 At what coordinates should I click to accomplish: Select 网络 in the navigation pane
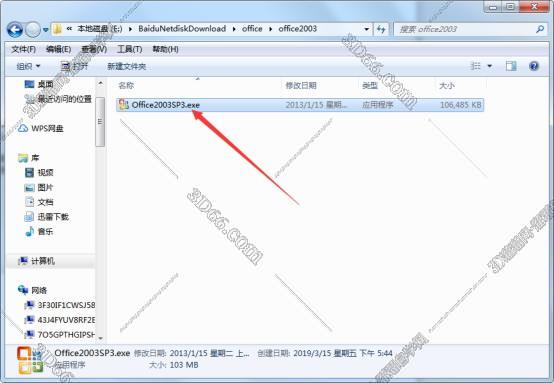39,290
